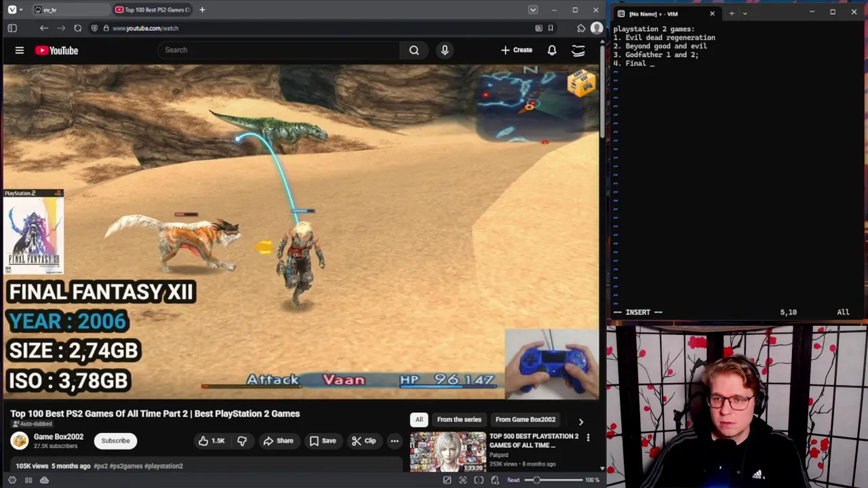Dislike the video

(x=242, y=441)
